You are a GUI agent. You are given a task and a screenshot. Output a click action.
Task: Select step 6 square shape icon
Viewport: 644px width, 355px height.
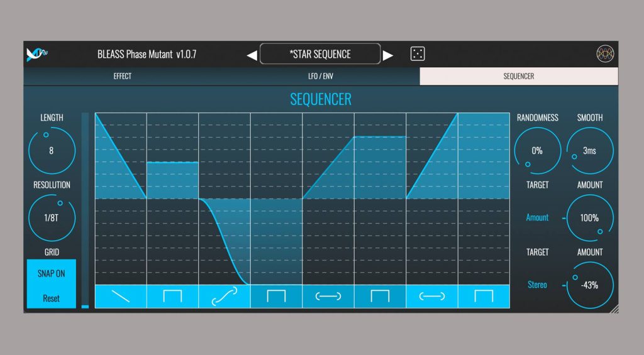[380, 297]
